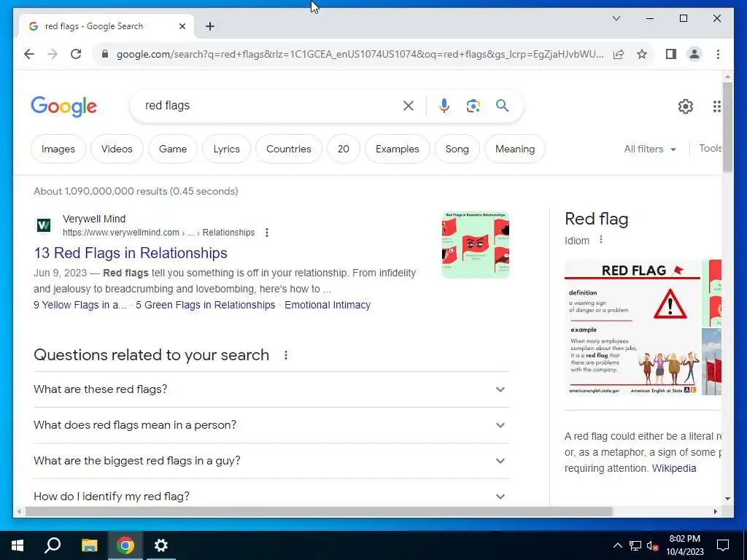Open the muted volume control
This screenshot has height=560, width=747.
coord(652,545)
